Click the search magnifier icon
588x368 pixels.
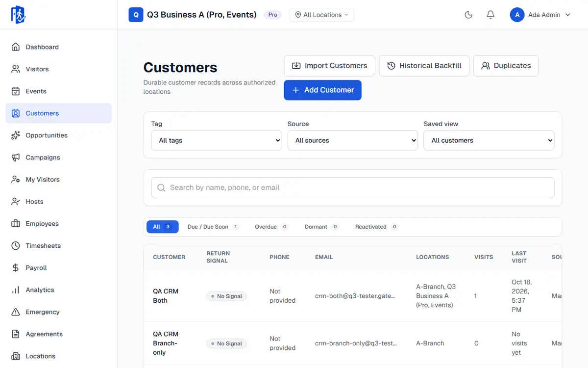pos(161,188)
